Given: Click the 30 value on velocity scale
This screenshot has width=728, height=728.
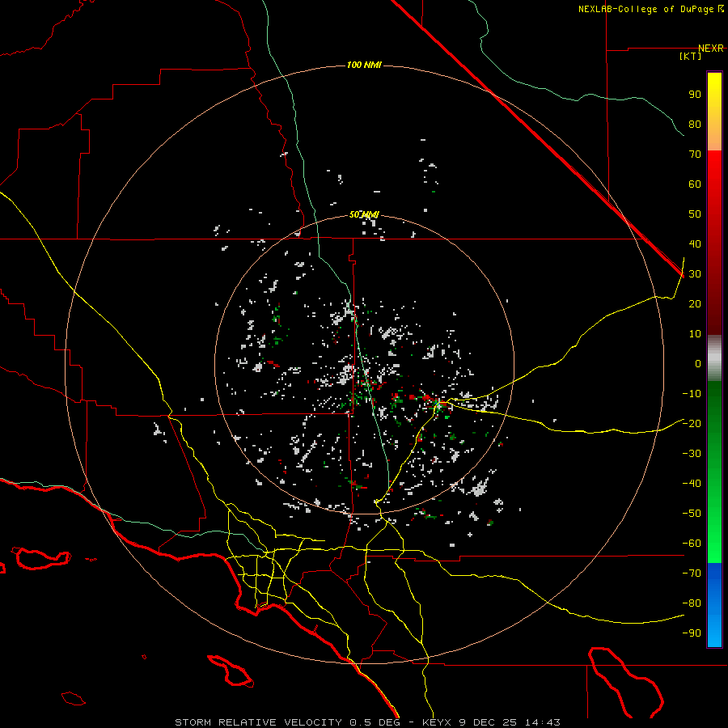Looking at the screenshot, I should click(695, 274).
